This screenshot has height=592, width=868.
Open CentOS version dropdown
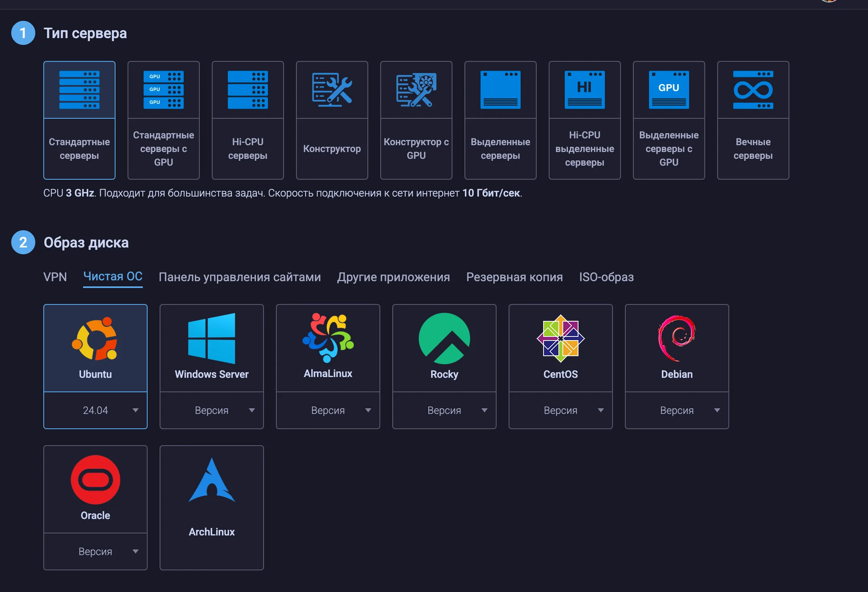(561, 410)
